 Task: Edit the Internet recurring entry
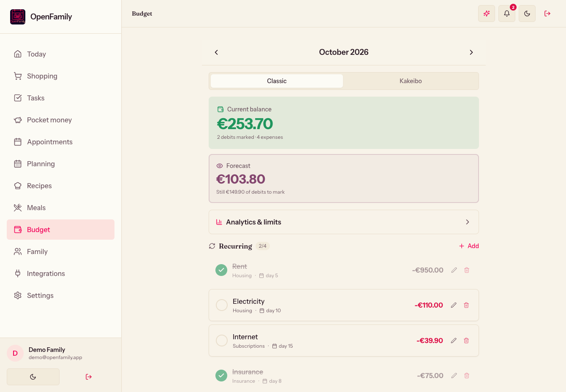(454, 341)
